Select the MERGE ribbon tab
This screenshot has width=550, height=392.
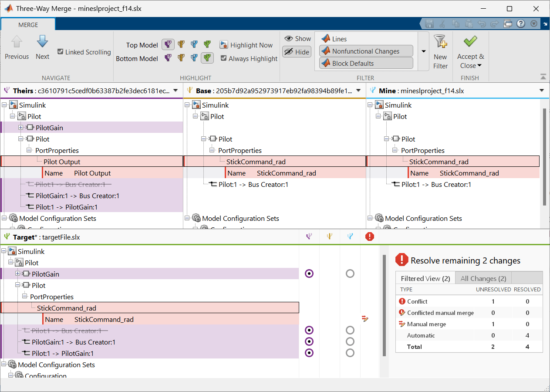[x=28, y=25]
